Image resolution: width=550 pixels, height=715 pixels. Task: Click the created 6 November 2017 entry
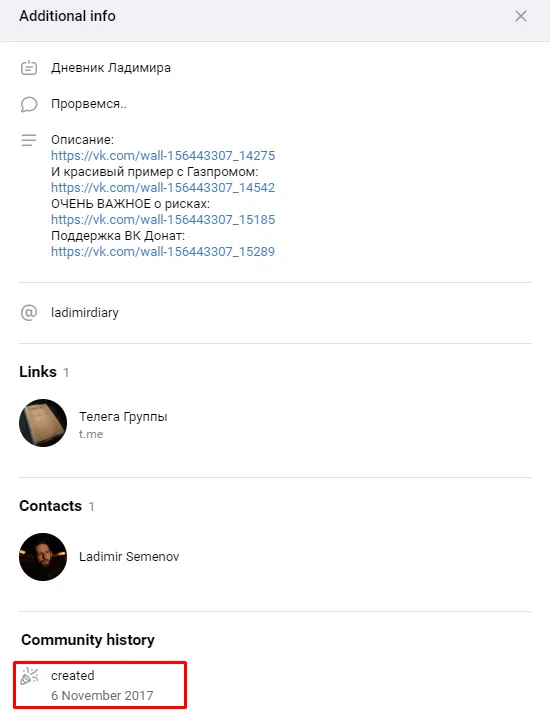(100, 685)
